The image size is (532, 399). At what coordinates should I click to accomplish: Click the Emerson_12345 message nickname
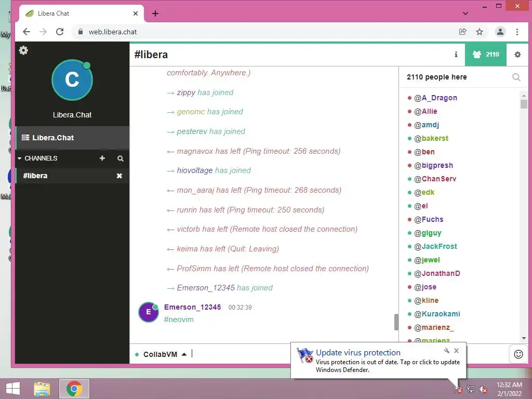[192, 307]
